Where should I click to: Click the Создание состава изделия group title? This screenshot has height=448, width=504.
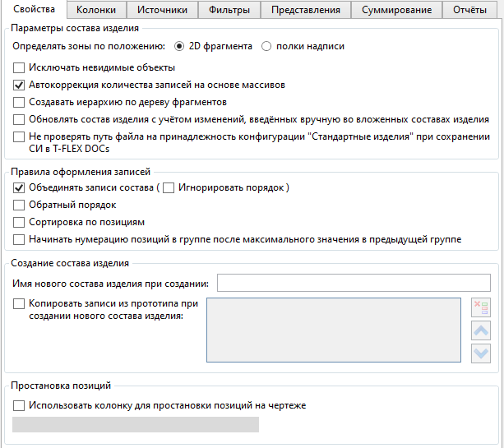(x=70, y=263)
